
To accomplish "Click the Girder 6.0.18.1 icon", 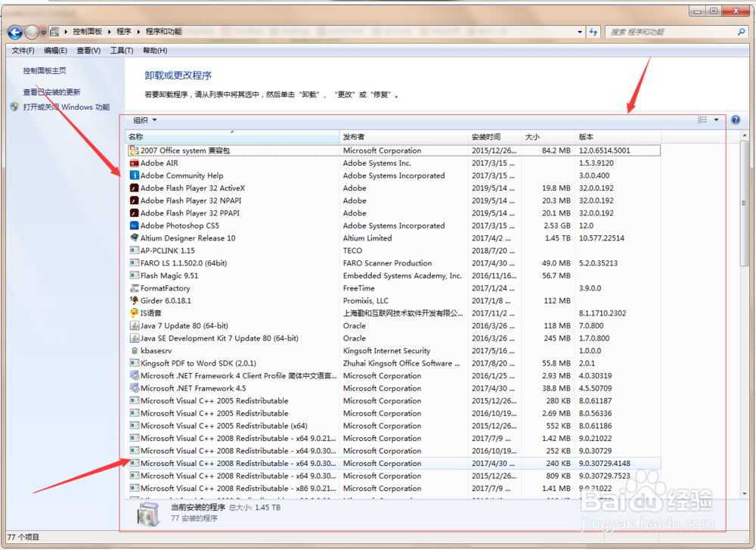I will point(135,300).
